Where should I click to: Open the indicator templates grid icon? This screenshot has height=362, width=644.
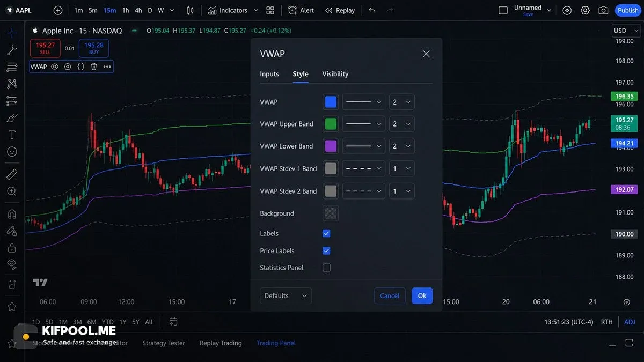270,10
